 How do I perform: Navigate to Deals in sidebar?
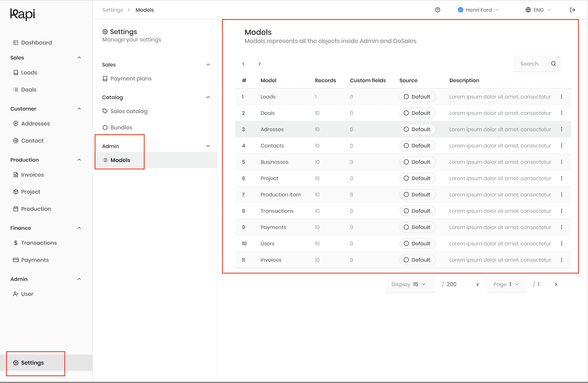[x=25, y=90]
